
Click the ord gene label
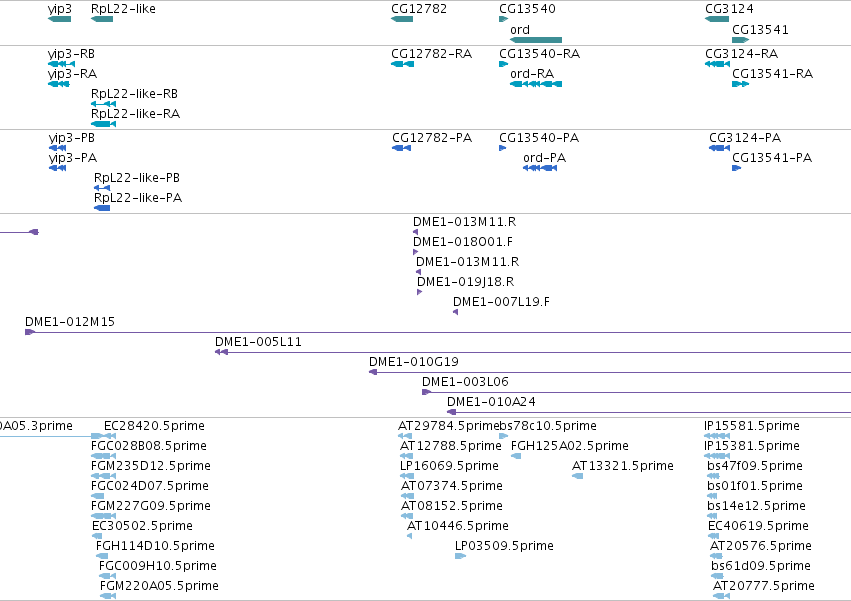520,30
